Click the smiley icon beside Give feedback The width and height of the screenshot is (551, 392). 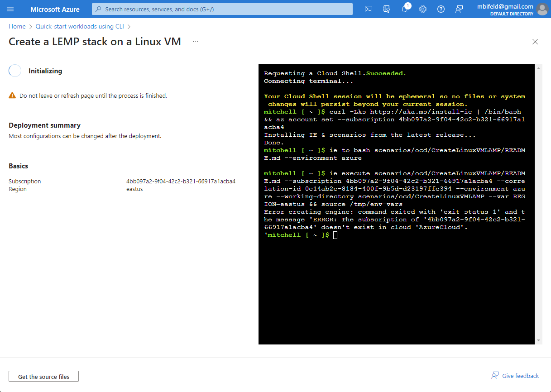click(x=494, y=375)
